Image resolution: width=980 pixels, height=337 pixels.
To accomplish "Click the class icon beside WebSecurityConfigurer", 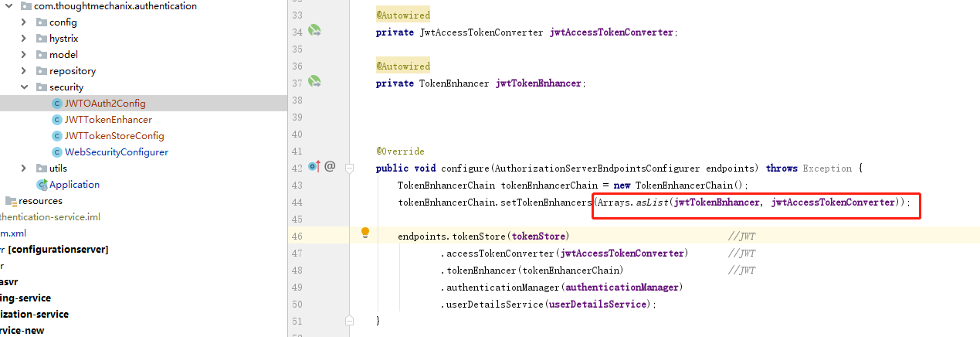I will [56, 152].
